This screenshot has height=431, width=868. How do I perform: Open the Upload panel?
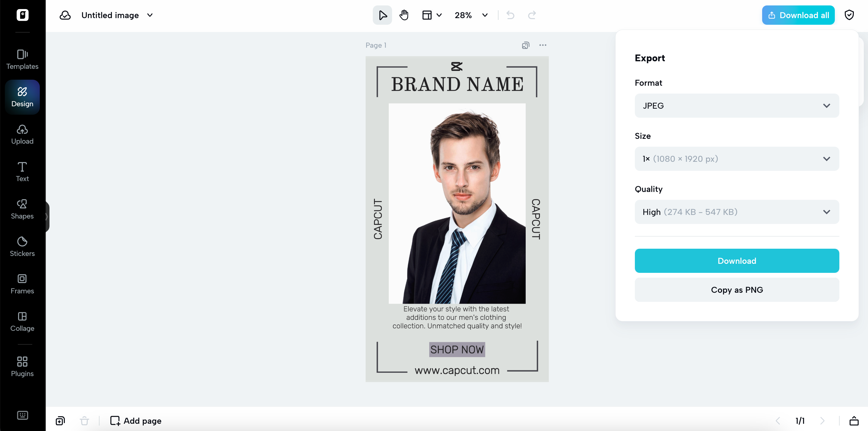click(x=22, y=135)
